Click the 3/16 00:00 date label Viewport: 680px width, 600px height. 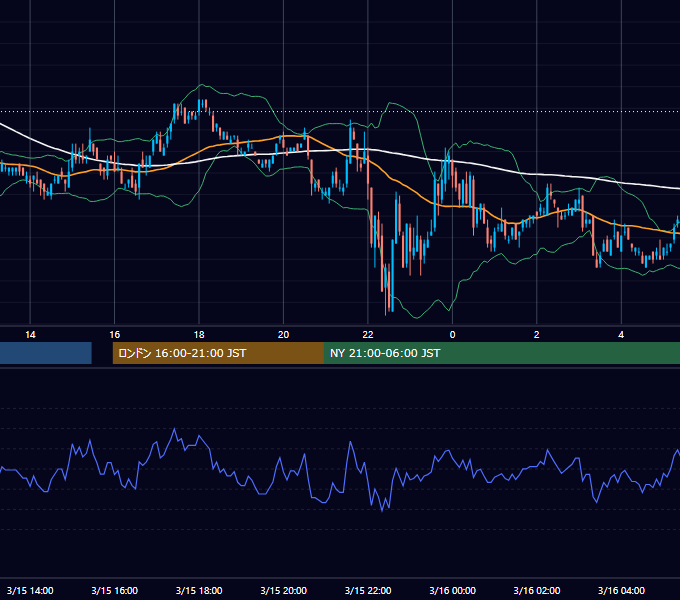pos(452,590)
